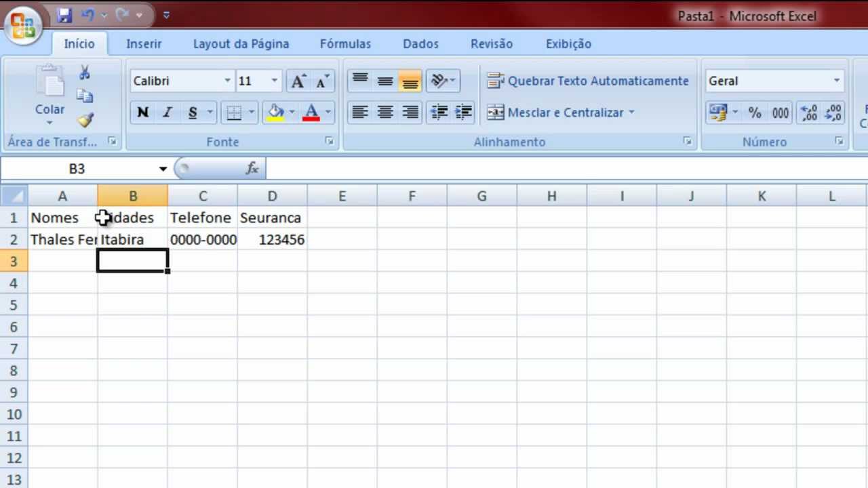Toggle italic (I) formatting
This screenshot has width=868, height=488.
[167, 113]
